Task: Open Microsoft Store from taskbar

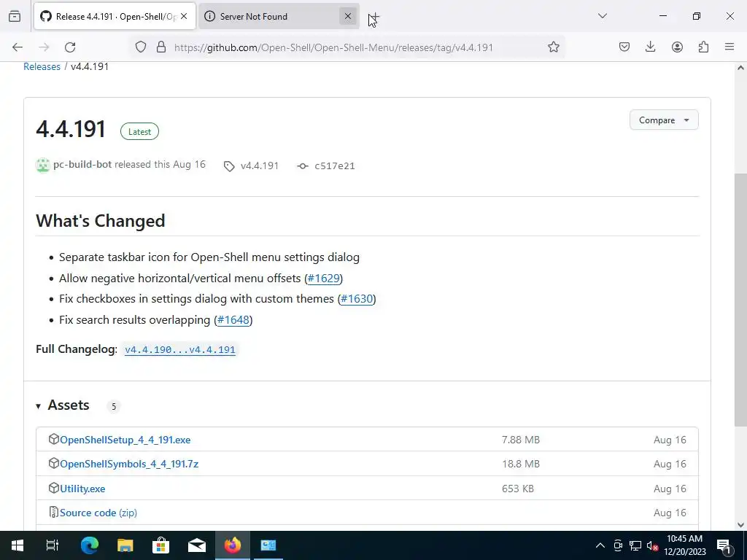Action: coord(161,545)
